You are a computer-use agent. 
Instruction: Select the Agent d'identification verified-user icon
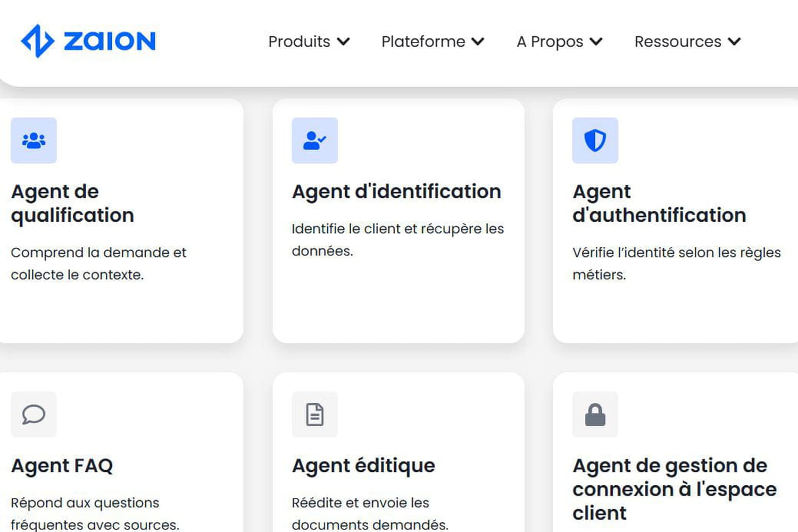314,140
